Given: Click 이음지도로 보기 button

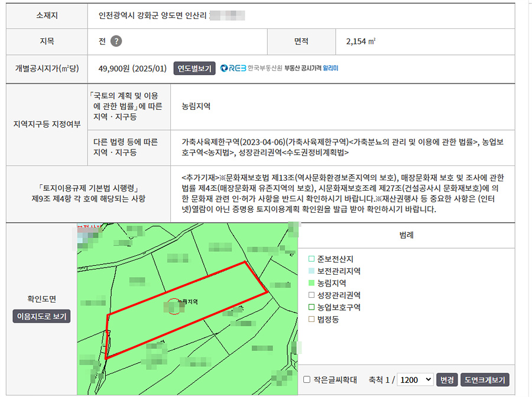Looking at the screenshot, I should pos(41,317).
